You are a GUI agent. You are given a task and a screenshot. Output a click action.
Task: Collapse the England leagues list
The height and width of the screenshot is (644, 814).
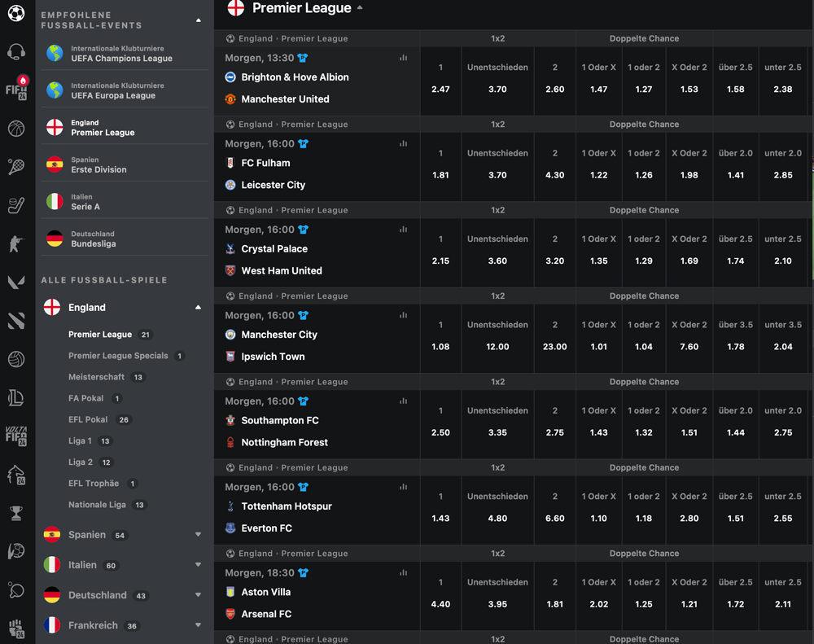[x=198, y=308]
